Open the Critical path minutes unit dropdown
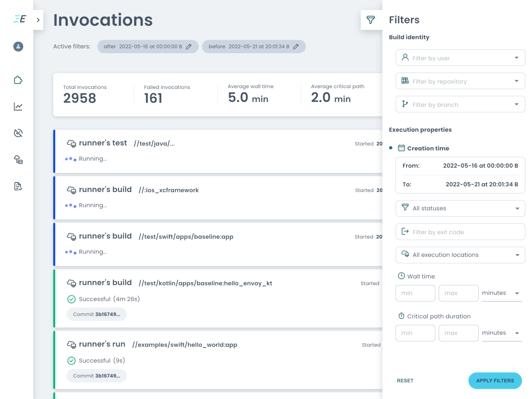The width and height of the screenshot is (532, 399). [x=502, y=333]
